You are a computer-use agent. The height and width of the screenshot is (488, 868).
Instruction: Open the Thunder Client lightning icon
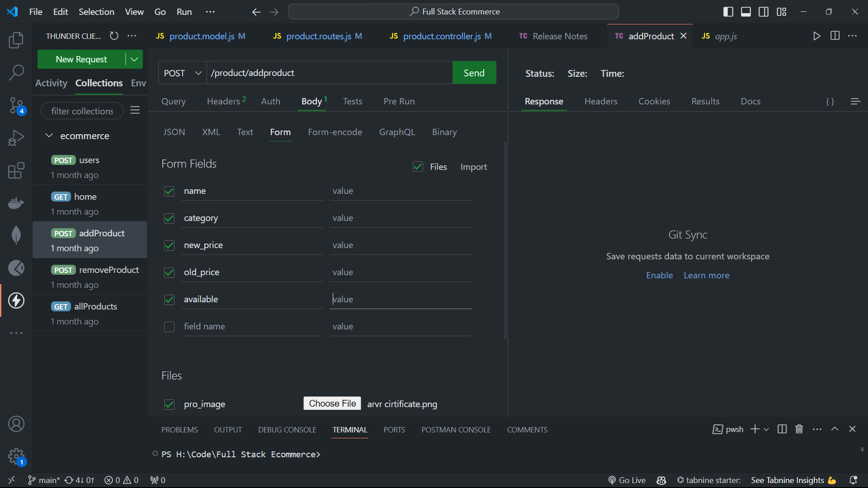tap(16, 300)
